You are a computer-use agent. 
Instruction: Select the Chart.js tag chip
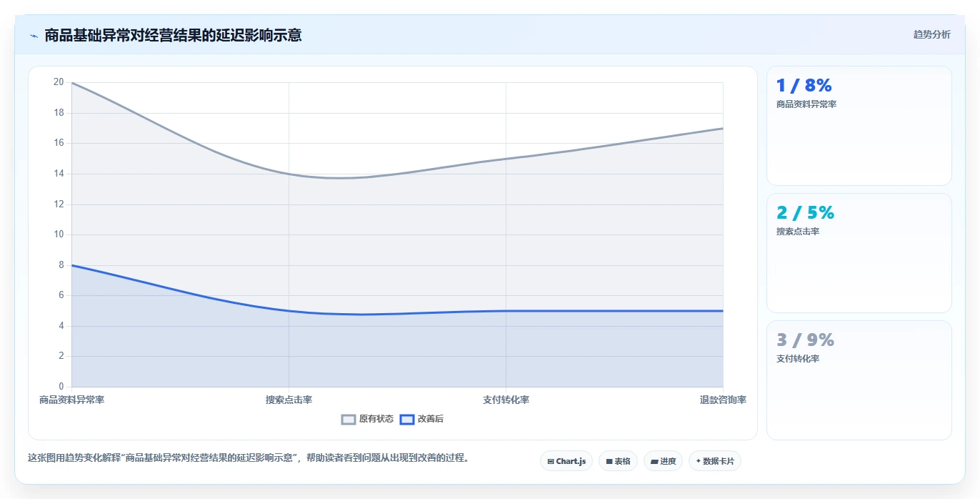tap(566, 461)
